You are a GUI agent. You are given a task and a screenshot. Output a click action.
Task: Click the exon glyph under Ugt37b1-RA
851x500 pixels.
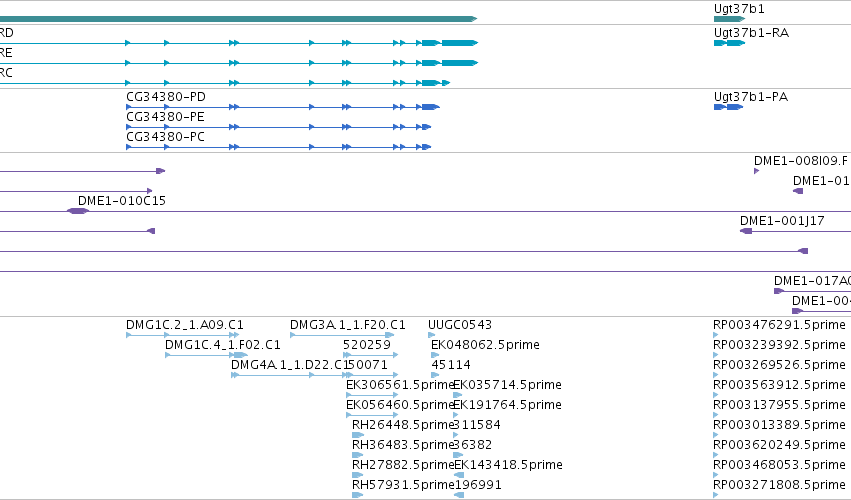coord(729,43)
